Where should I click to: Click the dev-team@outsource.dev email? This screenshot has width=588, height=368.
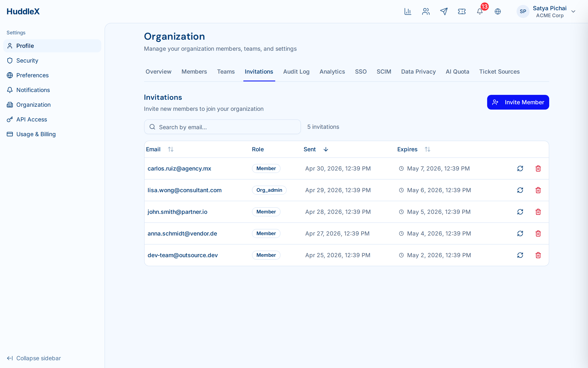[183, 255]
